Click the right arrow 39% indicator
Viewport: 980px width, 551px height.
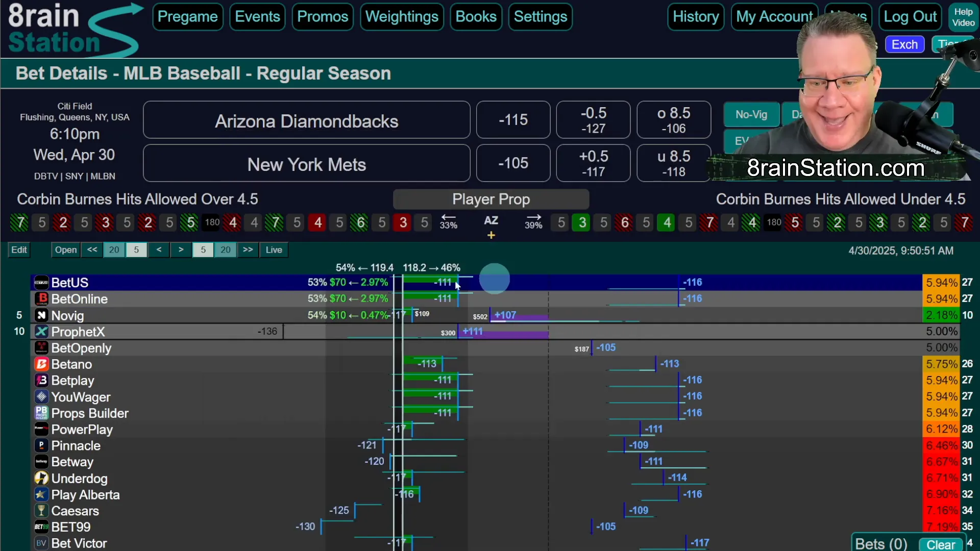[x=533, y=222]
